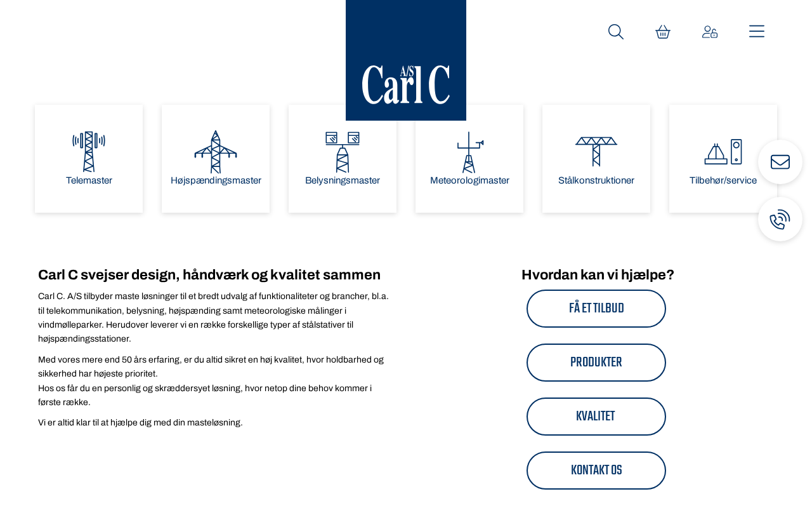Open the Belysningsmaster category link
Viewport: 812px width, 508px height.
pos(343,180)
